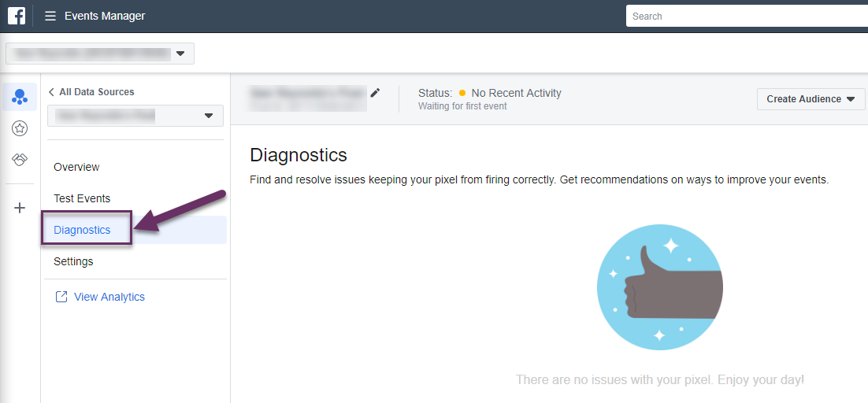868x403 pixels.
Task: Expand the Create Audience dropdown
Action: pyautogui.click(x=811, y=99)
